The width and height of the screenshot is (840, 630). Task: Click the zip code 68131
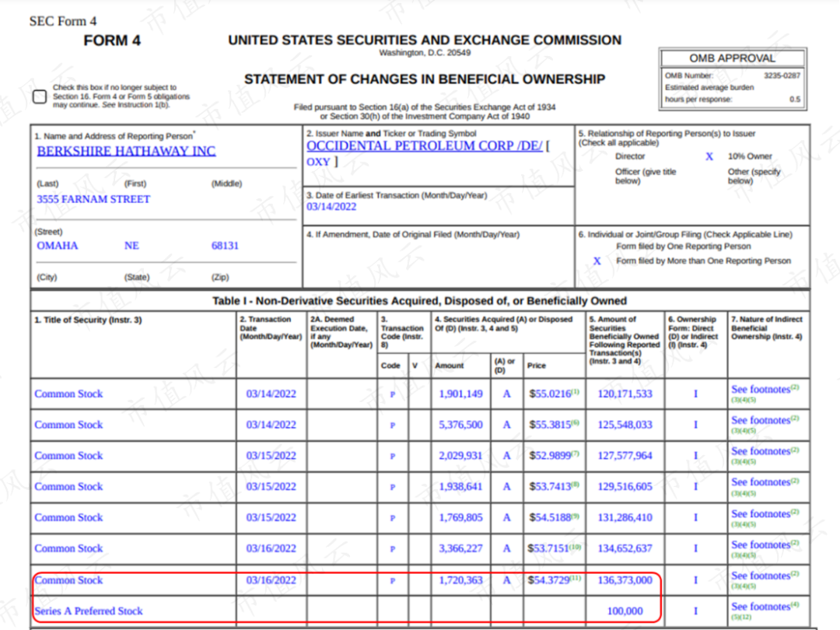tap(225, 245)
